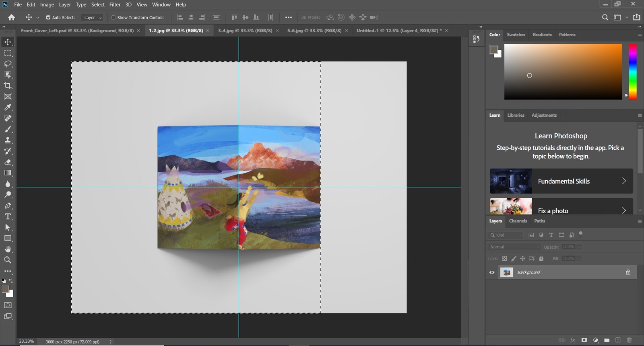Toggle lock all on layer

pos(541,259)
